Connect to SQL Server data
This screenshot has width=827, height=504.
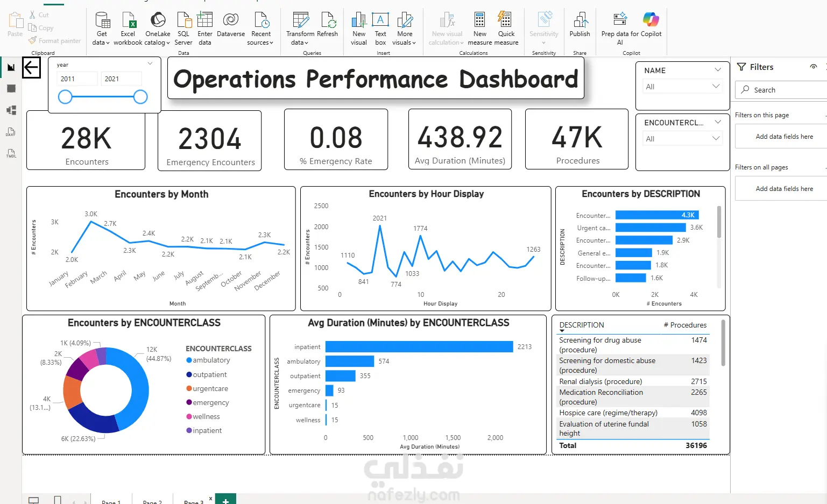point(183,29)
